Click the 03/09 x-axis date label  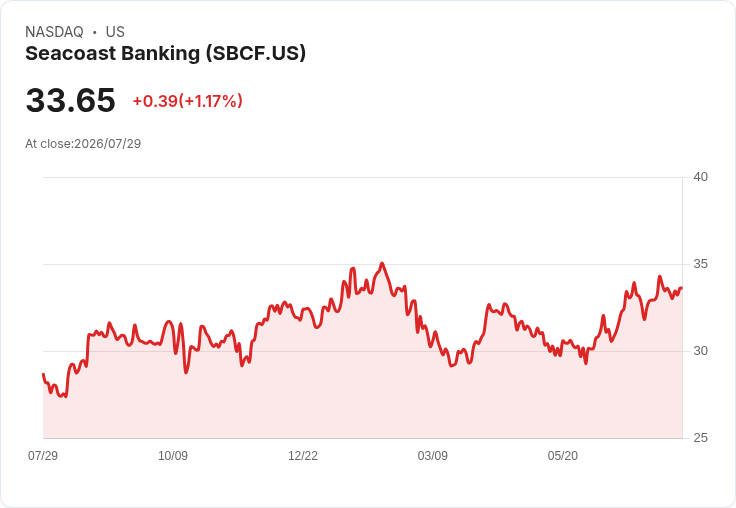[x=432, y=455]
